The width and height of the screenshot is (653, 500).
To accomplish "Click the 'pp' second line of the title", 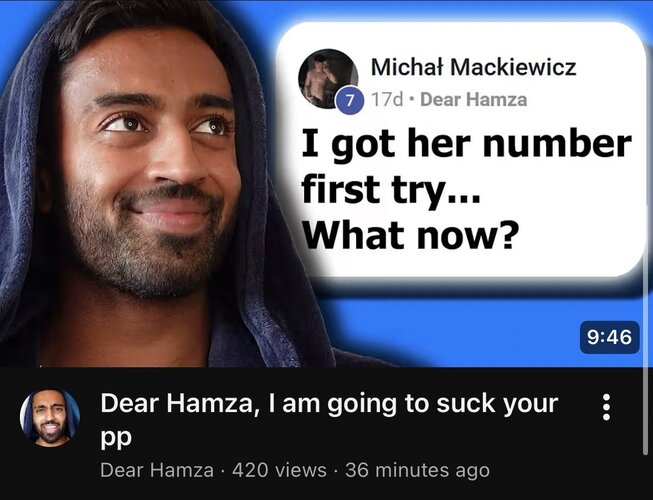I will point(116,438).
